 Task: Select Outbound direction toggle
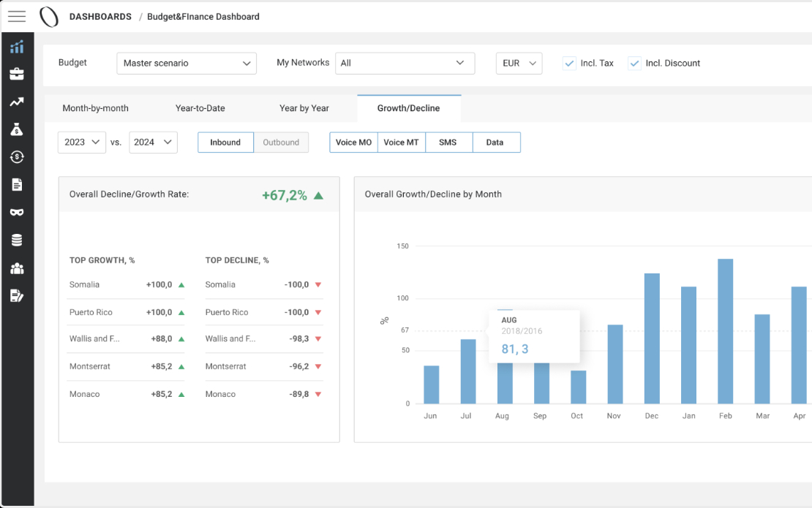click(281, 143)
